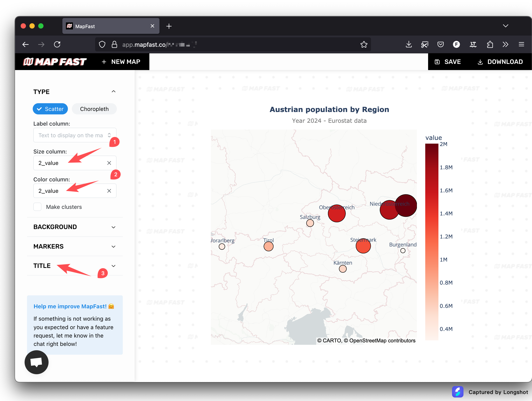Clear the Size column value

[x=109, y=163]
